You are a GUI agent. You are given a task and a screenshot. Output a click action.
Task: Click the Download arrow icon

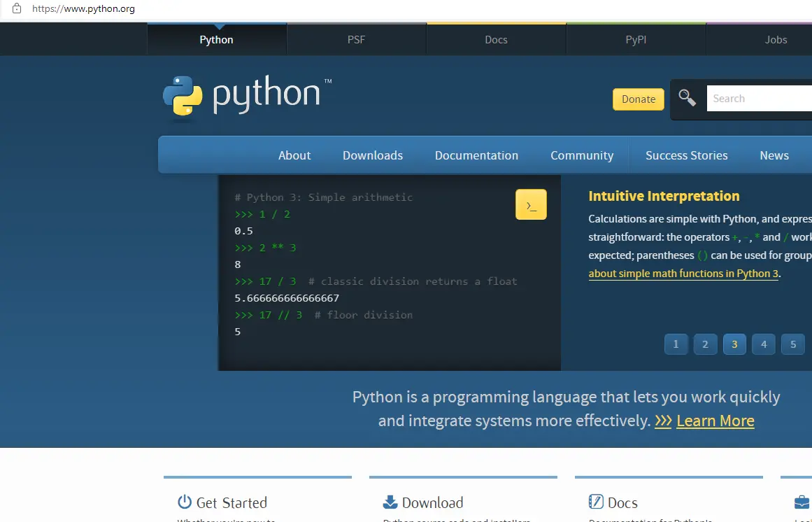click(x=390, y=502)
